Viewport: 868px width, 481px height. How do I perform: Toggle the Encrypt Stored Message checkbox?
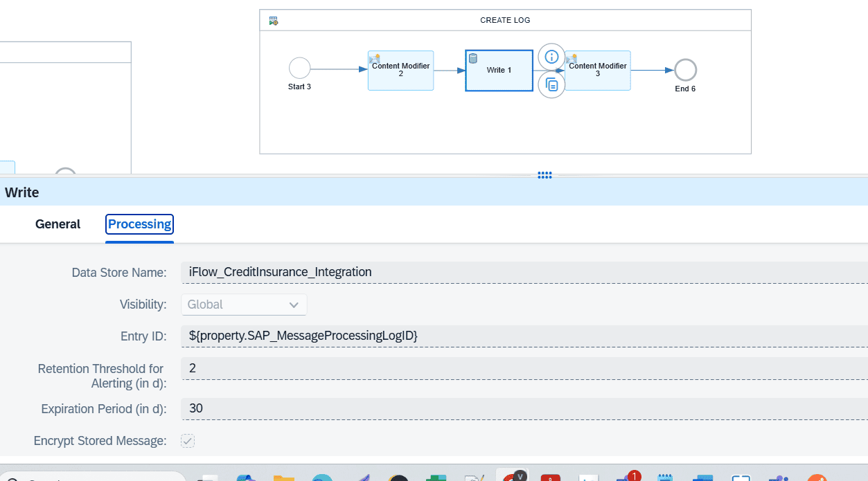coord(188,441)
